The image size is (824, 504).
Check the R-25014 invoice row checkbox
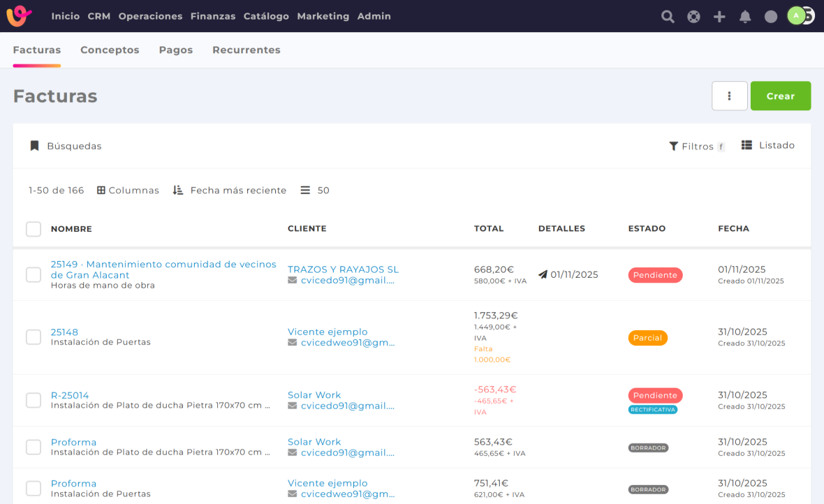pos(34,400)
